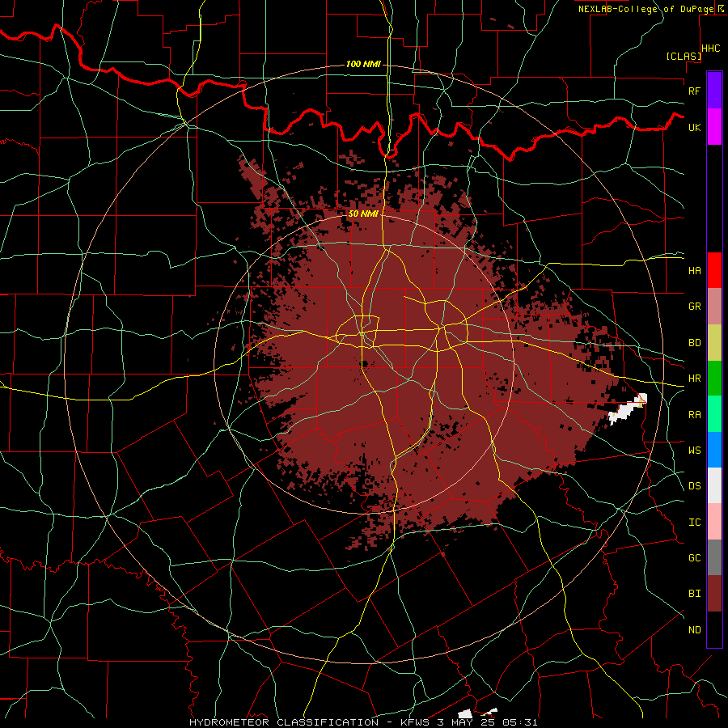Click the UK legend label
Screen dimensions: 728x728
694,127
